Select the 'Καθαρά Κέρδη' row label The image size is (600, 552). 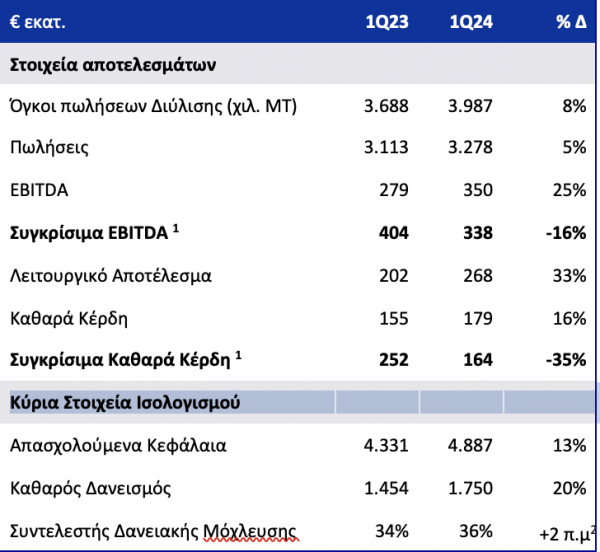pos(68,319)
